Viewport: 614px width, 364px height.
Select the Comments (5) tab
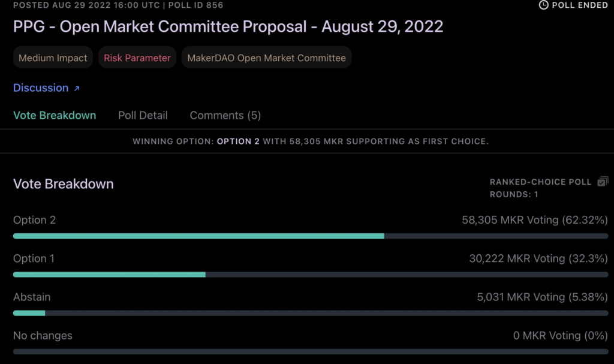click(x=225, y=115)
